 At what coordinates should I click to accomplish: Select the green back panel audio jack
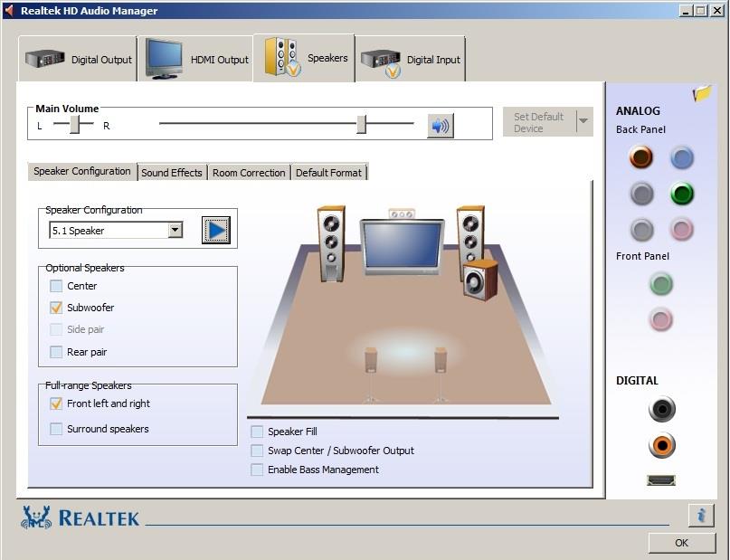point(682,194)
